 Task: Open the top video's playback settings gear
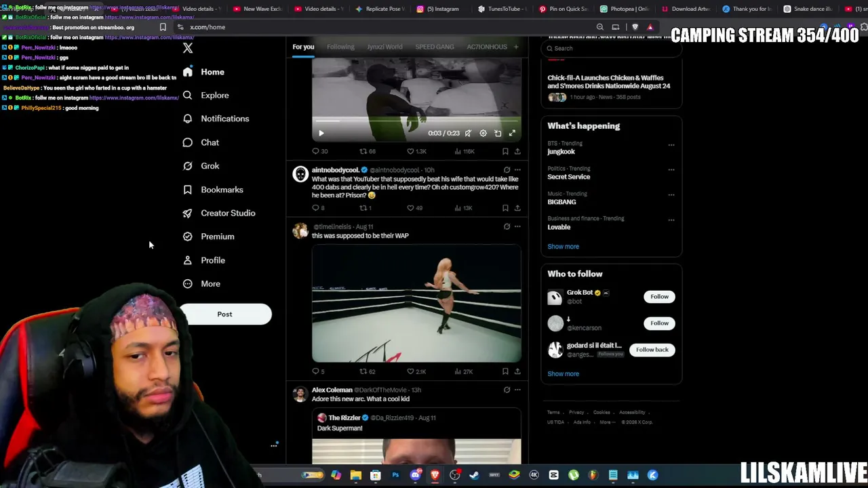coord(483,134)
